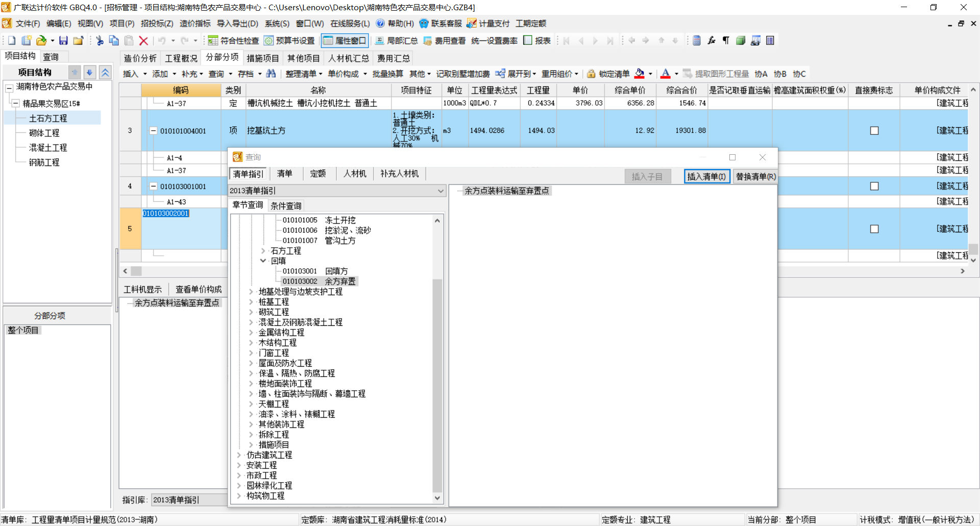Viewport: 980px width, 526px height.
Task: Switch to the 措施项目 tab
Action: (x=263, y=58)
